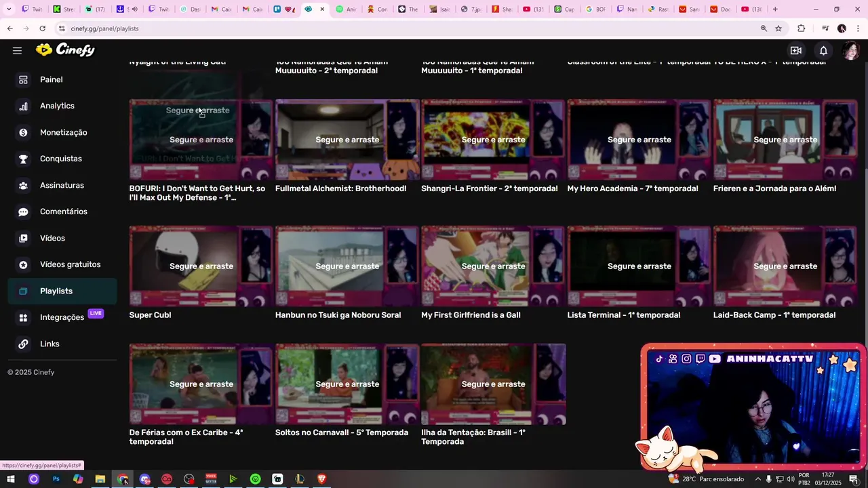Select Playlists in the sidebar

coord(62,291)
